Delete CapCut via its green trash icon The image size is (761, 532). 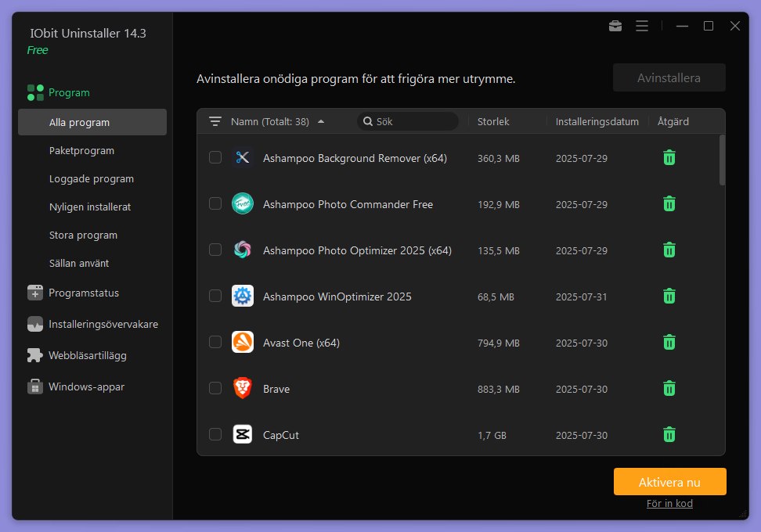coord(669,434)
